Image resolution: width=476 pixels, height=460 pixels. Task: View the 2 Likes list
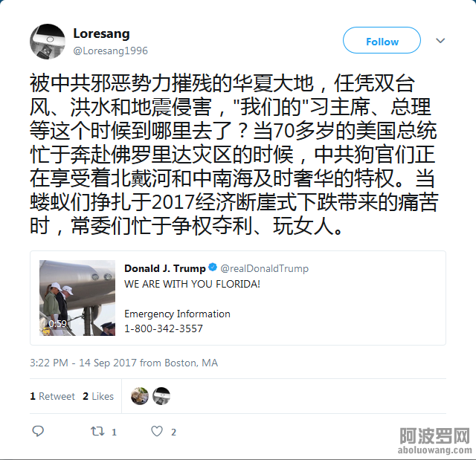pyautogui.click(x=98, y=396)
